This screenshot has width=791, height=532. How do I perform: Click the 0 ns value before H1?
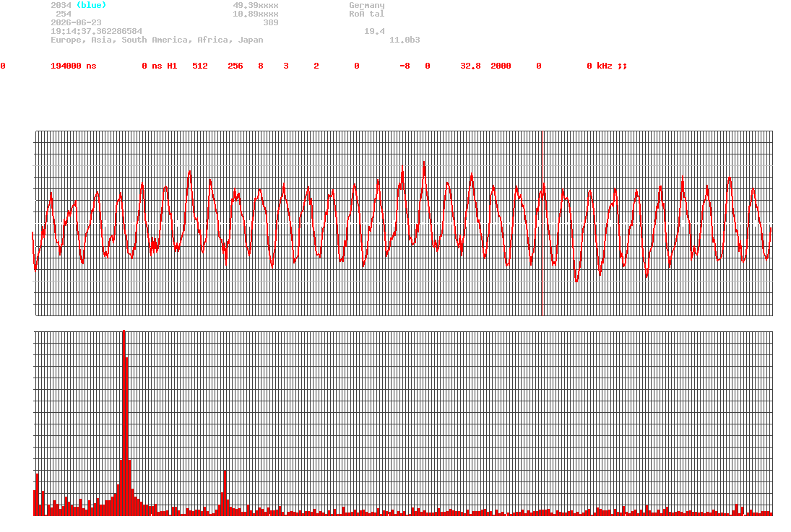[152, 66]
